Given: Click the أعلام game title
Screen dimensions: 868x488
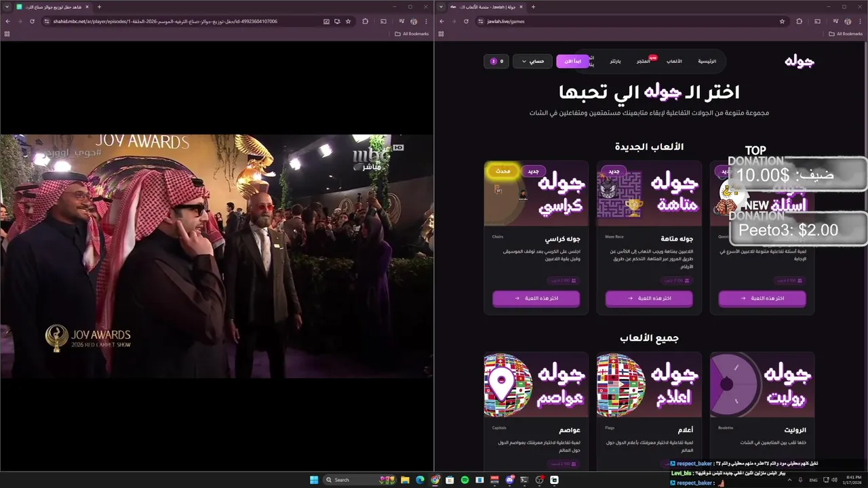Looking at the screenshot, I should tap(685, 430).
